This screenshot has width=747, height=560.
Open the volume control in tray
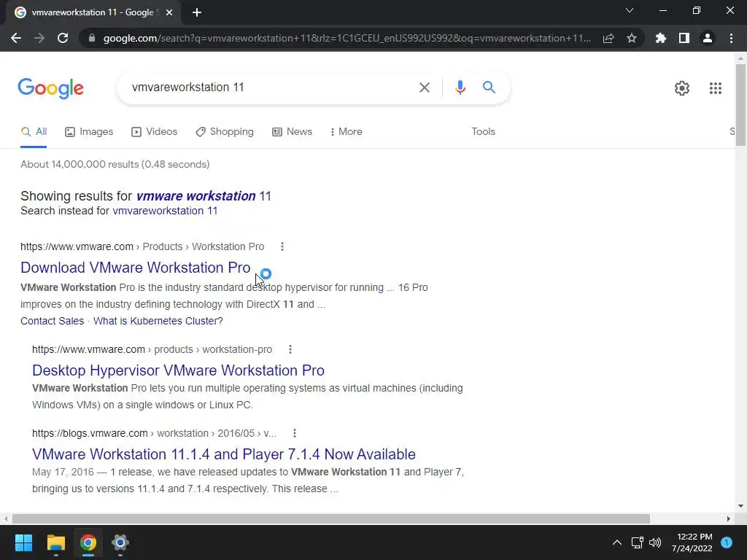tap(655, 542)
